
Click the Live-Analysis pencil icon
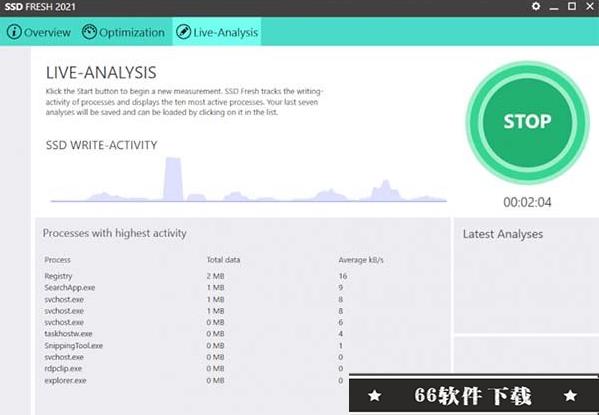(x=183, y=32)
